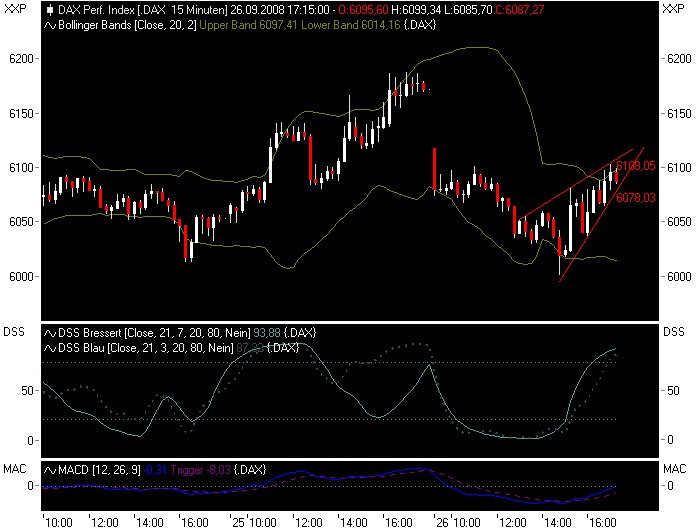Click the MAC panel label on the right
Viewport: 700px width, 530px height.
[675, 469]
